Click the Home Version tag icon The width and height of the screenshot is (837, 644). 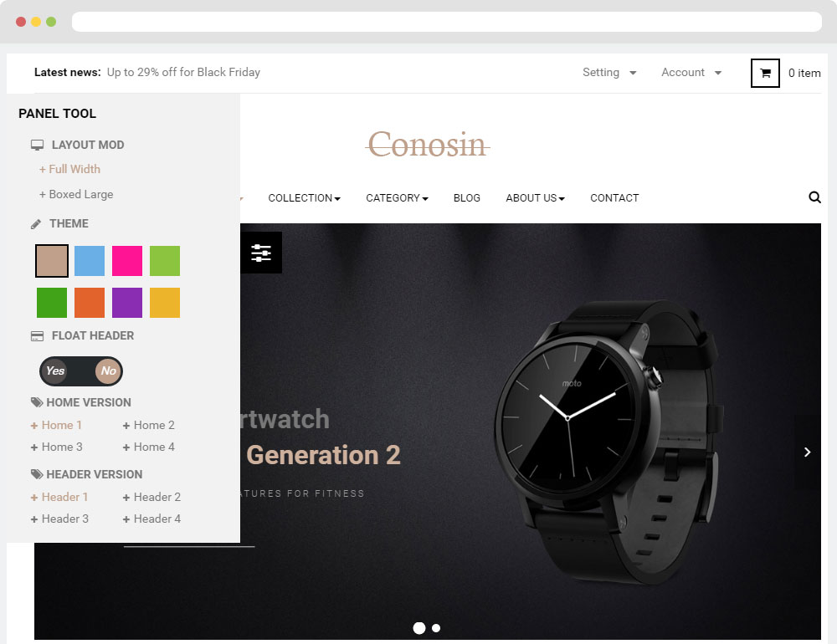click(x=37, y=402)
